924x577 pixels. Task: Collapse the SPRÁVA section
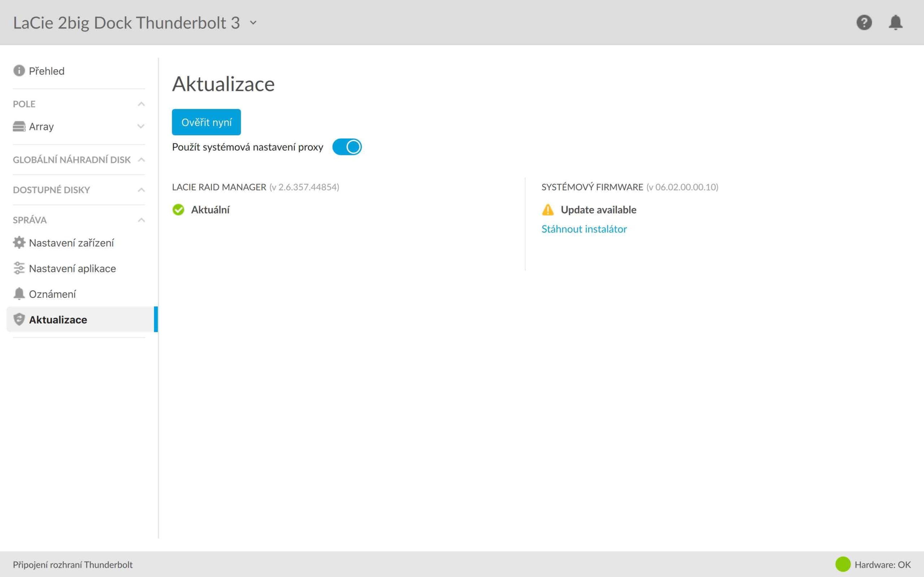141,220
